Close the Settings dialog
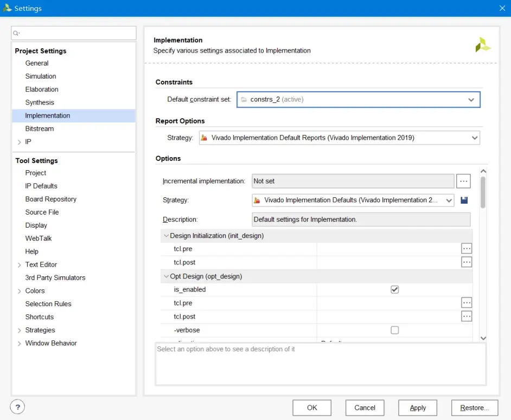Image resolution: width=511 pixels, height=420 pixels. 502,8
